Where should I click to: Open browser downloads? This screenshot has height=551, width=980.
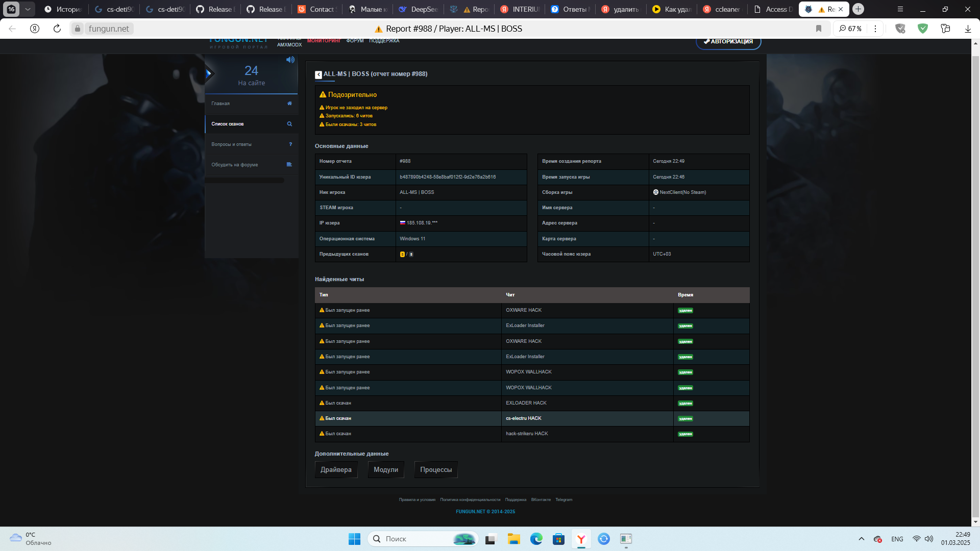(x=968, y=29)
